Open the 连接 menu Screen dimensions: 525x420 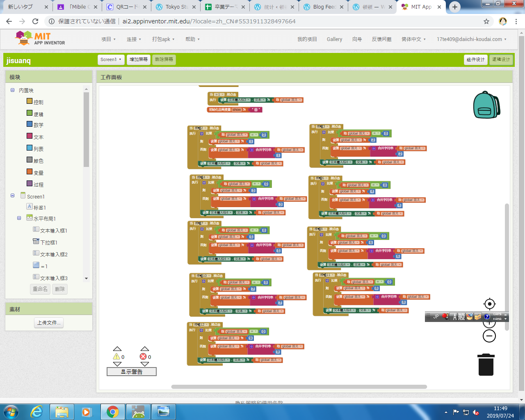134,39
